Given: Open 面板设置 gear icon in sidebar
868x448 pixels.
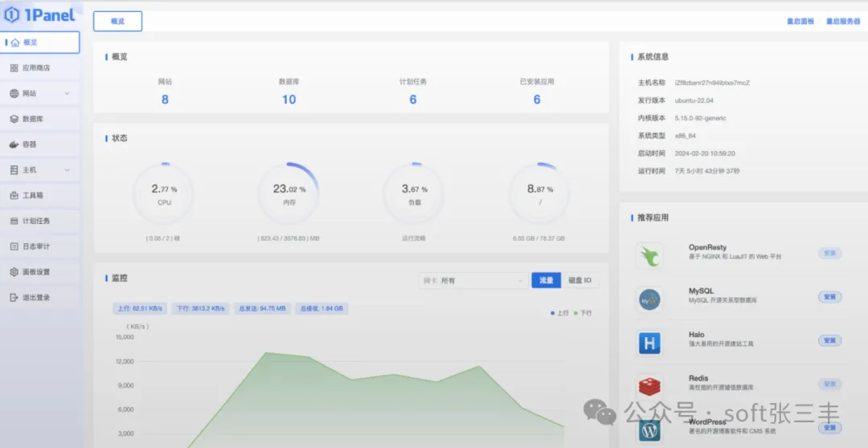Looking at the screenshot, I should coord(14,271).
